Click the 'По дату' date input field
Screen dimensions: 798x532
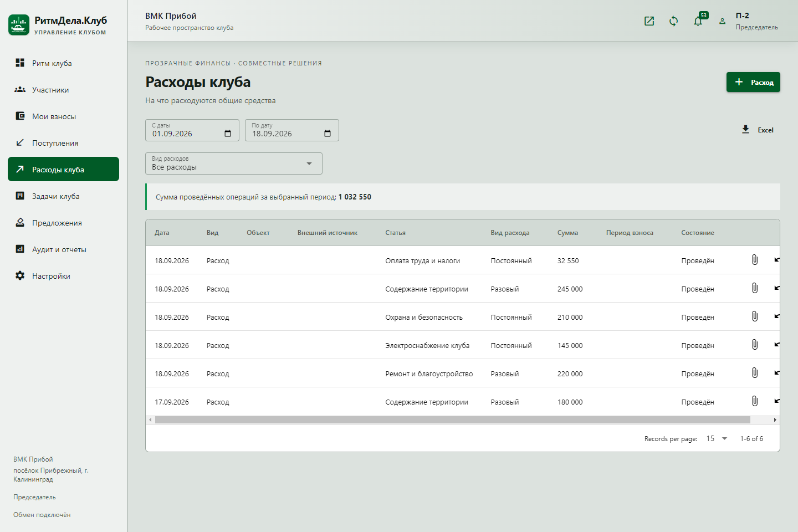(x=292, y=130)
